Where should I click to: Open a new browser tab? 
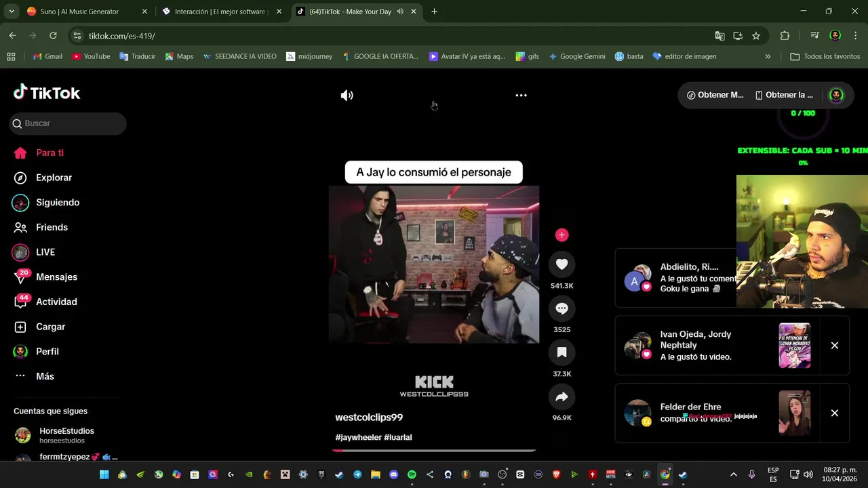click(x=434, y=12)
